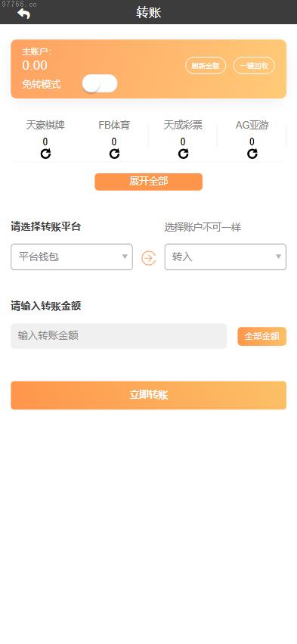The width and height of the screenshot is (297, 644).
Task: Select the 天豪棋牌 platform label
Action: tap(45, 126)
